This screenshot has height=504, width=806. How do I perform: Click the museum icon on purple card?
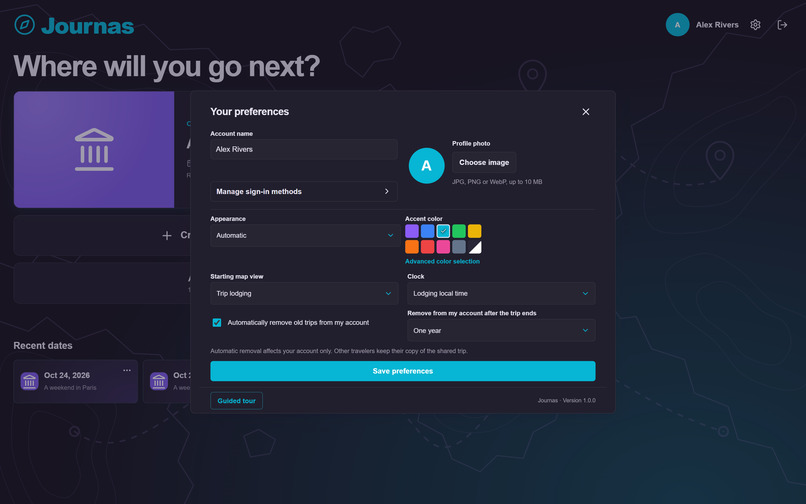pos(94,149)
